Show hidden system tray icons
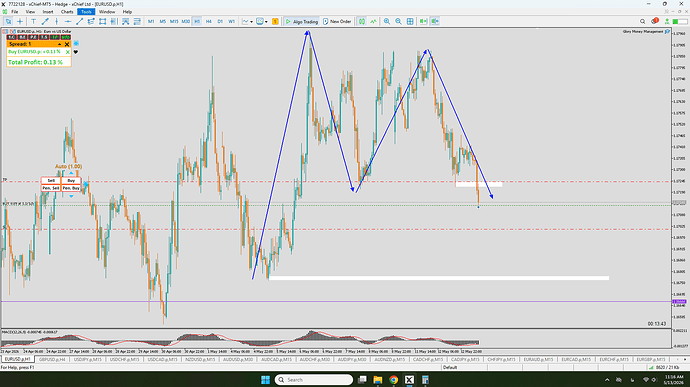Image resolution: width=690 pixels, height=387 pixels. coord(607,380)
